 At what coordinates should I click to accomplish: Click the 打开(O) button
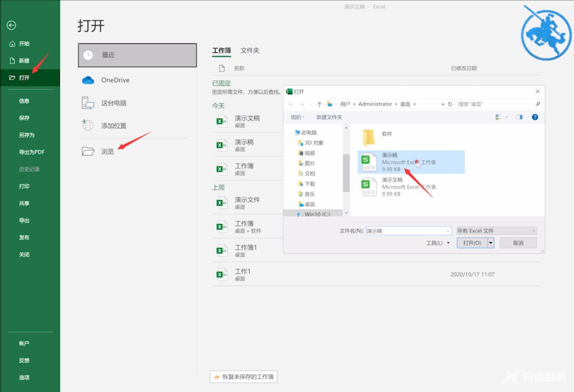click(x=472, y=243)
